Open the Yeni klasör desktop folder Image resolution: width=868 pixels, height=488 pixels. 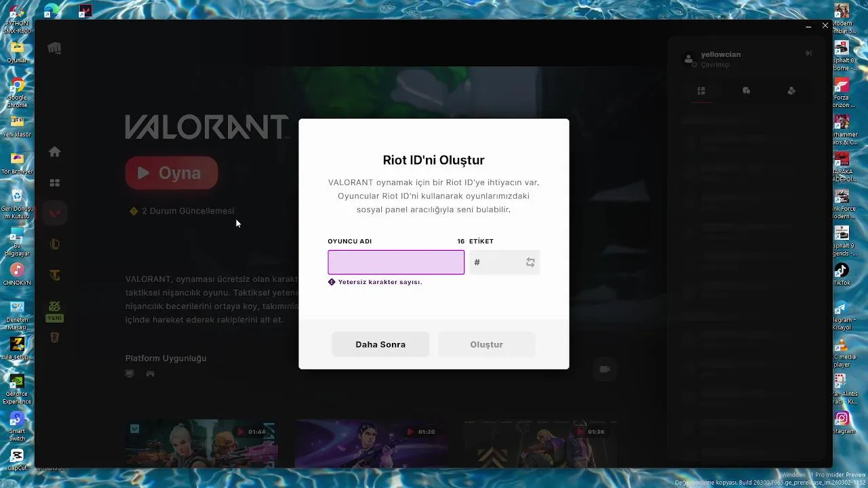(x=17, y=125)
